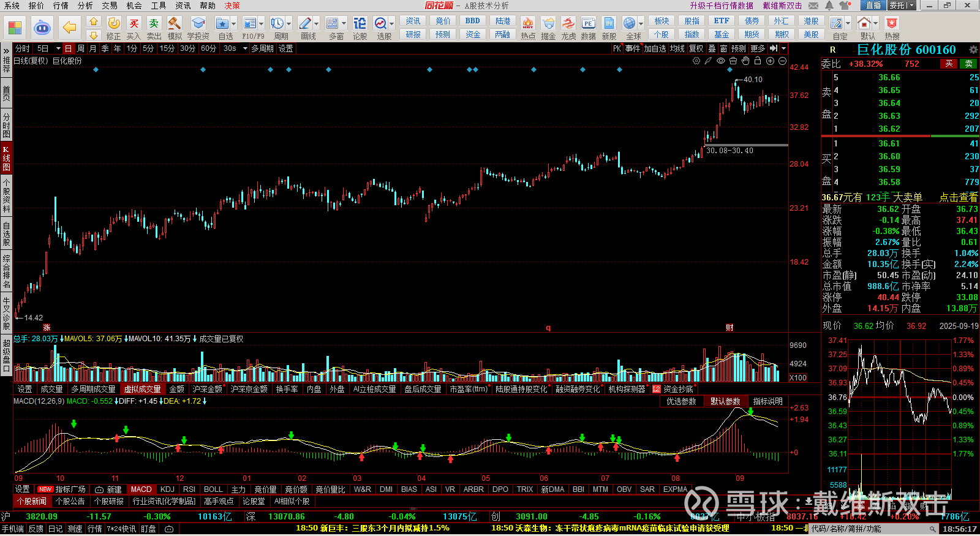
Task: Open 学投资 graduation cap icon
Action: pyautogui.click(x=198, y=28)
